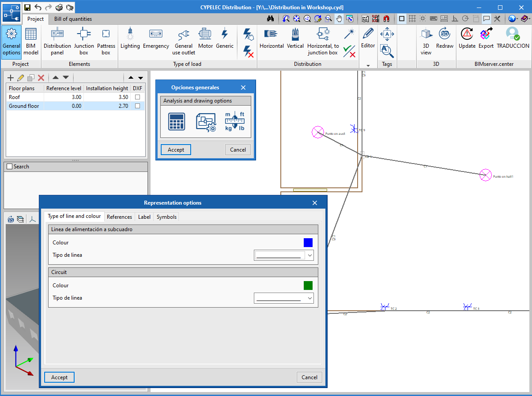Click the pencil edit floor plan icon
Image resolution: width=532 pixels, height=396 pixels.
[x=21, y=78]
